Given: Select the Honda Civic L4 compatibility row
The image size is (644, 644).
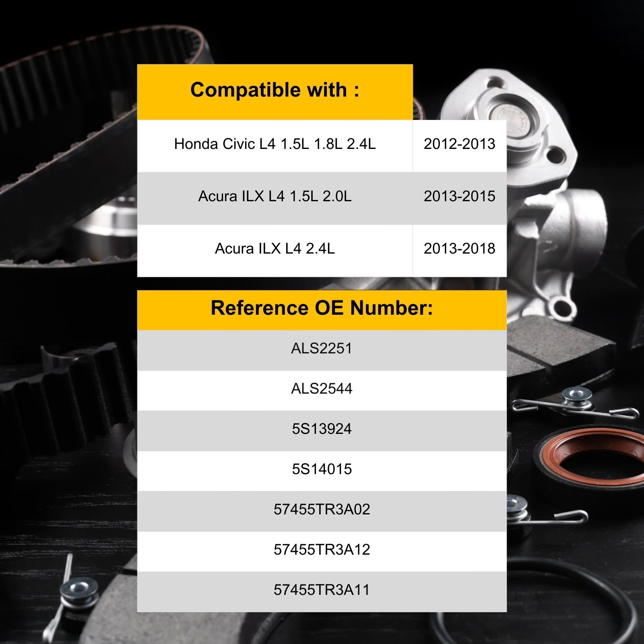Looking at the screenshot, I should [x=275, y=144].
